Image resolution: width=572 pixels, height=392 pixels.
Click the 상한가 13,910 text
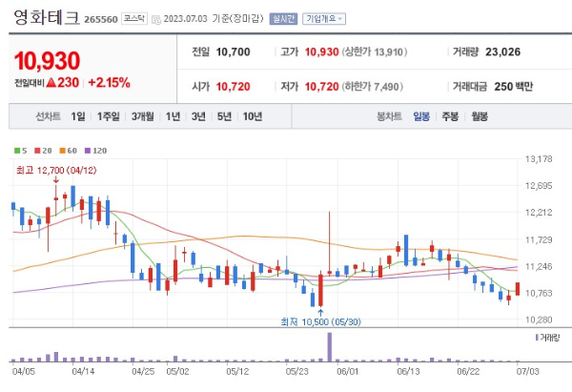375,52
